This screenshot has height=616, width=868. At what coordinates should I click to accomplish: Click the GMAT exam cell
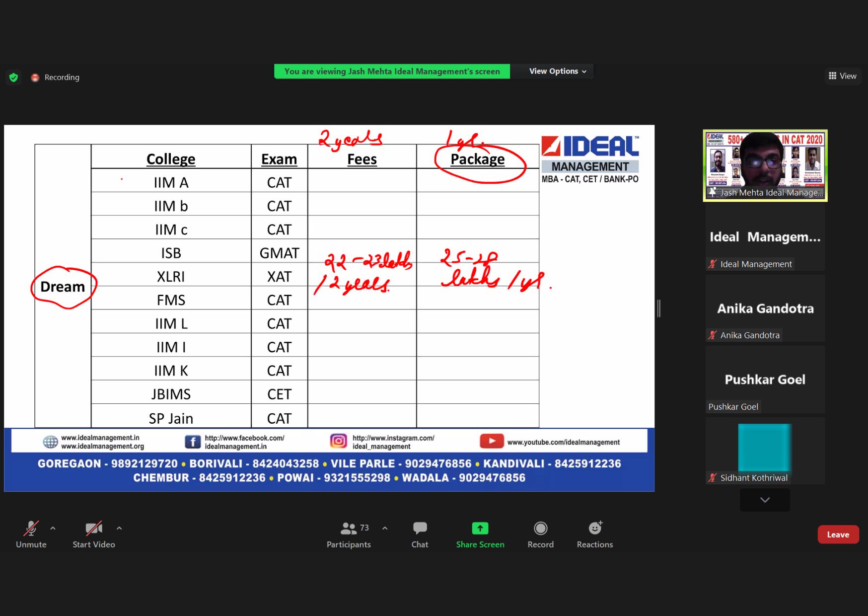279,253
